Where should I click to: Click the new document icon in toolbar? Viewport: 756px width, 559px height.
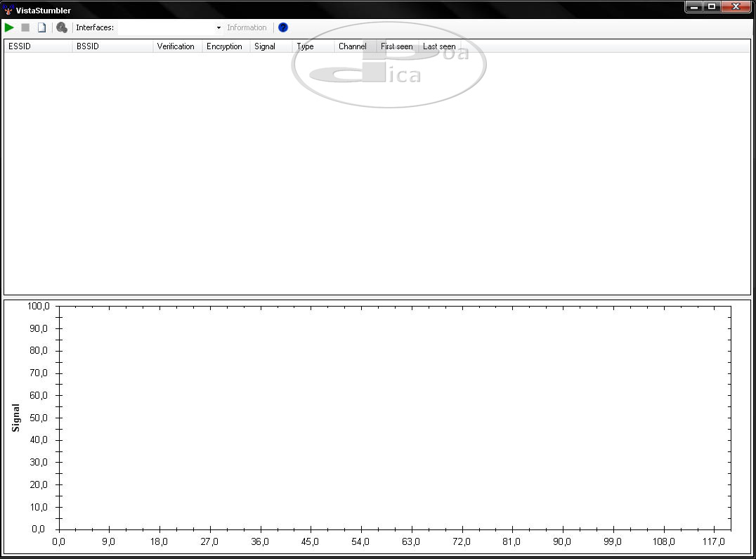41,27
